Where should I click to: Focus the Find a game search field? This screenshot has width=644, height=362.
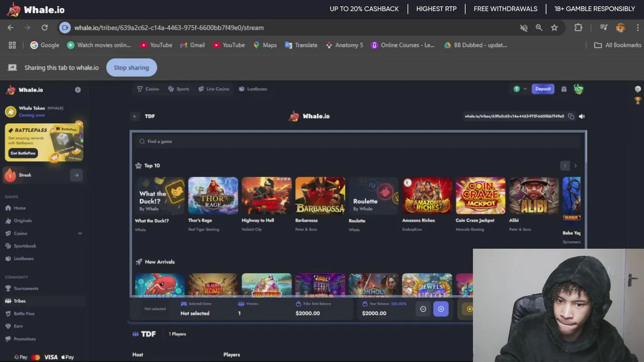pos(358,141)
